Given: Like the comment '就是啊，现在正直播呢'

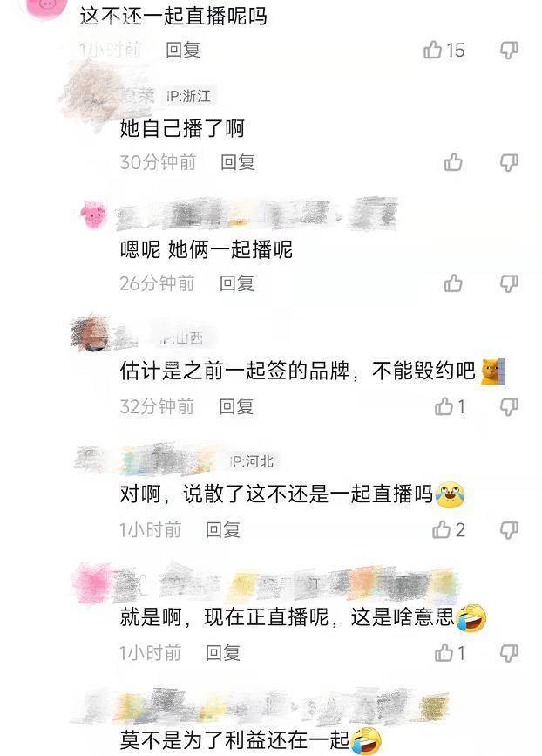Looking at the screenshot, I should [444, 653].
